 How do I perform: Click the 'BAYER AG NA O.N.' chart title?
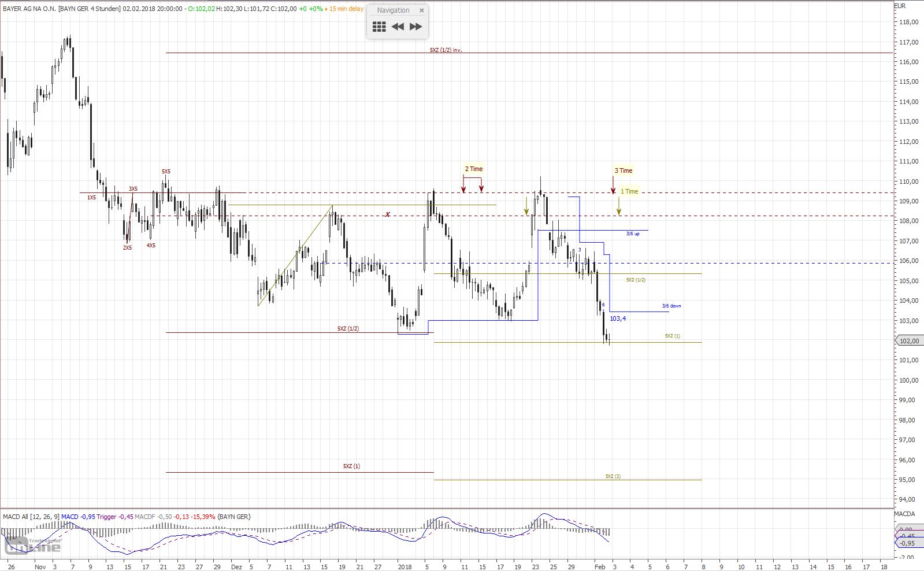(x=29, y=9)
